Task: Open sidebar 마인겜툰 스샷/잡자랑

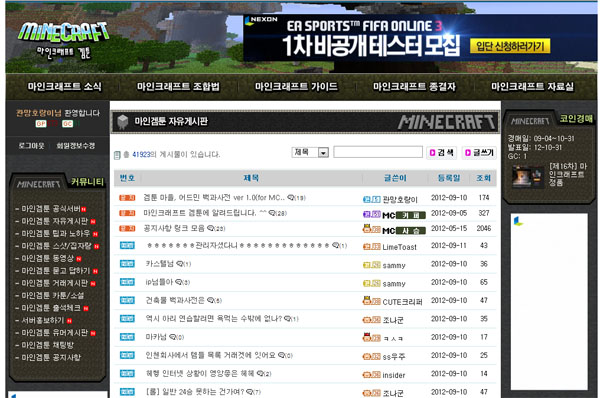Action: tap(57, 246)
